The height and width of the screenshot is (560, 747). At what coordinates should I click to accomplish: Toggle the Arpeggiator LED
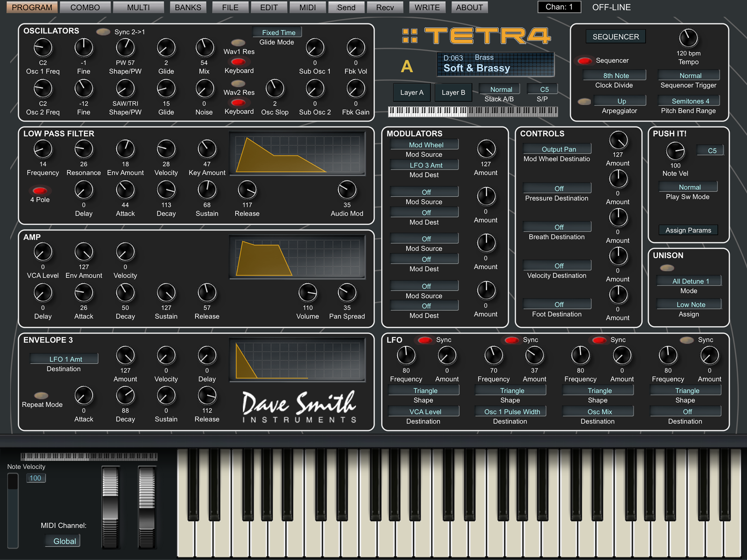[x=584, y=101]
